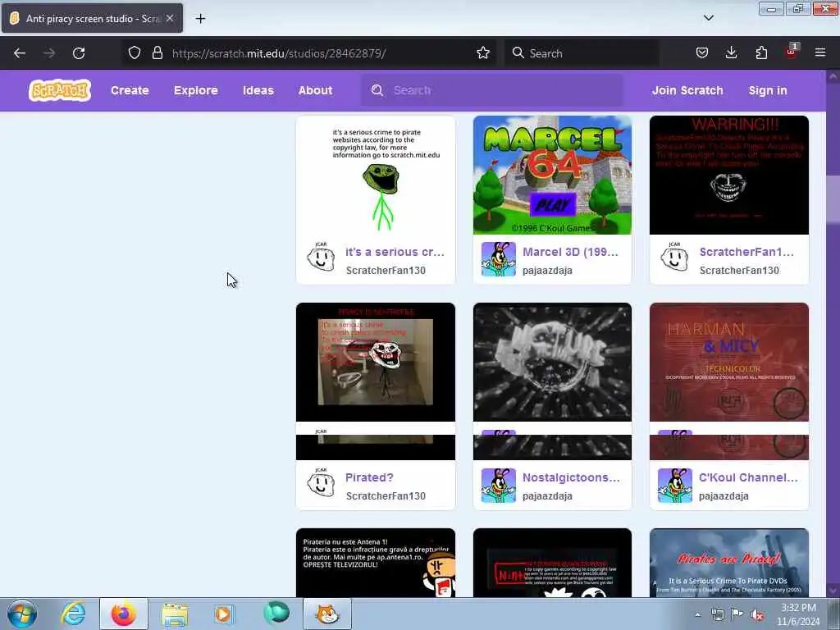Click the Firefox Search box

click(x=582, y=53)
